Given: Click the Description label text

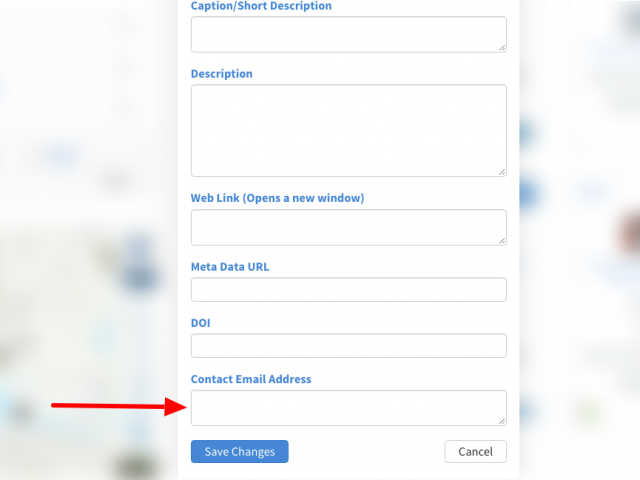Looking at the screenshot, I should (222, 74).
